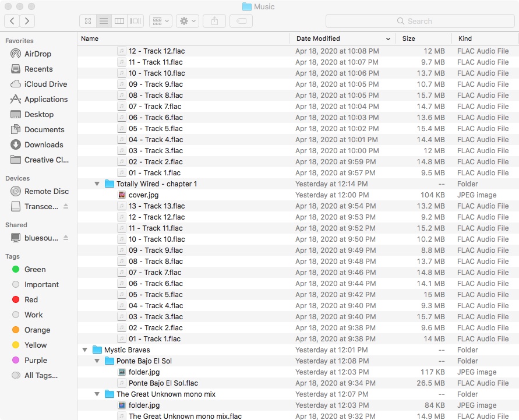Collapse the Ponte Bajo El Sol folder
The width and height of the screenshot is (519, 420).
coord(97,361)
